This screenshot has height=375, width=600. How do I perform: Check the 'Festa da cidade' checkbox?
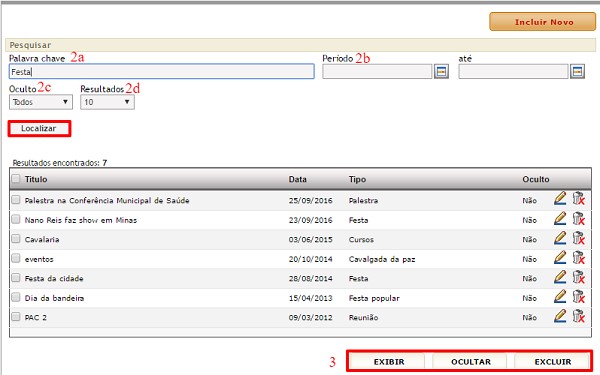coord(16,277)
